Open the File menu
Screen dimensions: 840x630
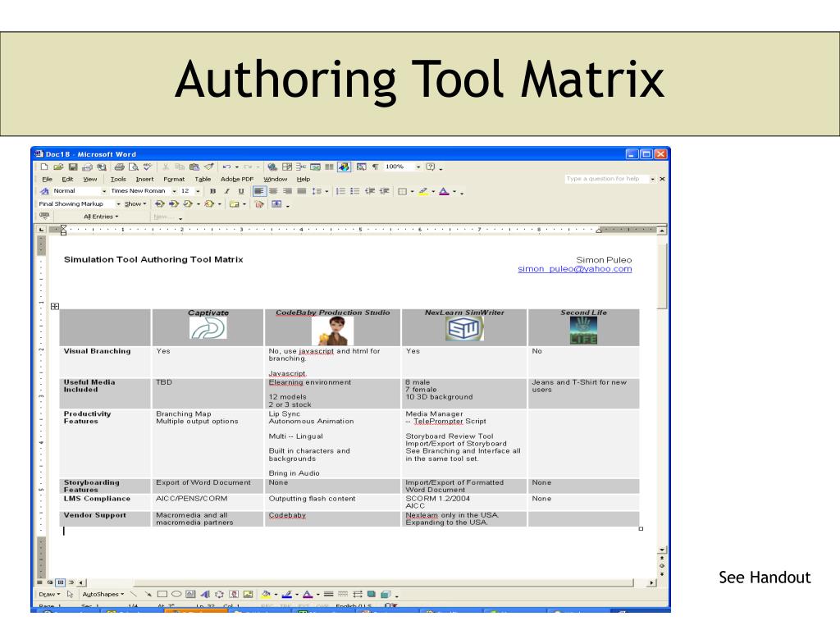(47, 180)
